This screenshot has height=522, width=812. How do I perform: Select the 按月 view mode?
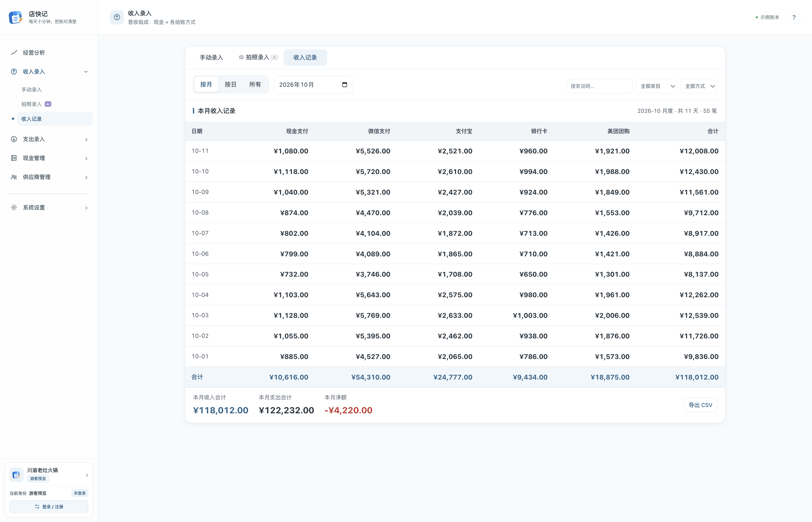coord(206,85)
